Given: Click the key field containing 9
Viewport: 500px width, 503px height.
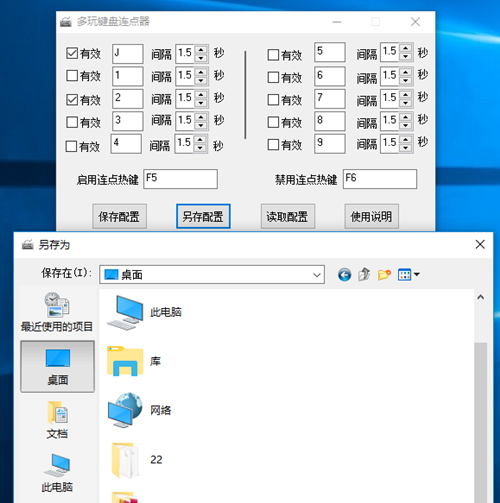Looking at the screenshot, I should [329, 144].
